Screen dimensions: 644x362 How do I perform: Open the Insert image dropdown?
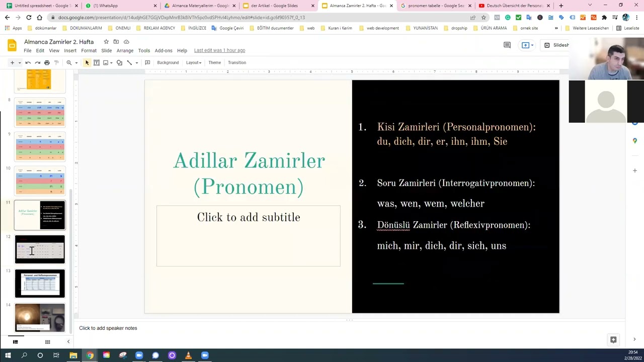pos(108,63)
